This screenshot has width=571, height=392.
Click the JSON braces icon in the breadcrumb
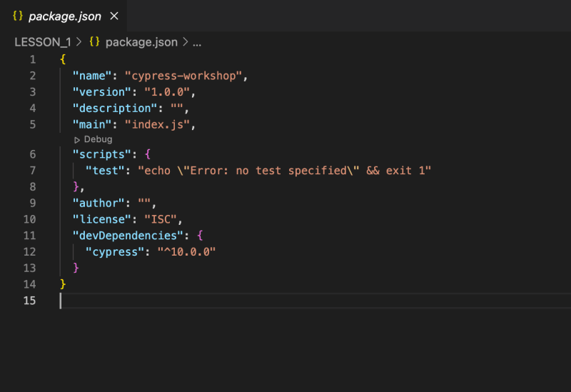pos(94,42)
